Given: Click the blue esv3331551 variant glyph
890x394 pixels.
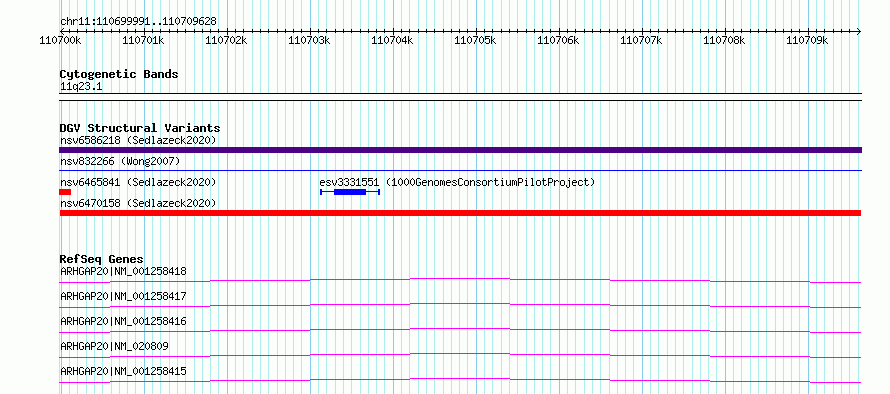Looking at the screenshot, I should coord(350,192).
